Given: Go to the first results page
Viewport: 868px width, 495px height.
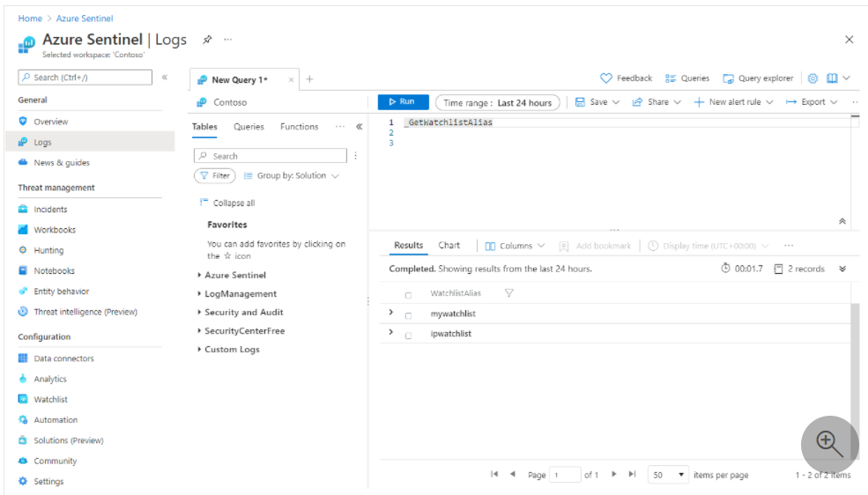Looking at the screenshot, I should (494, 474).
